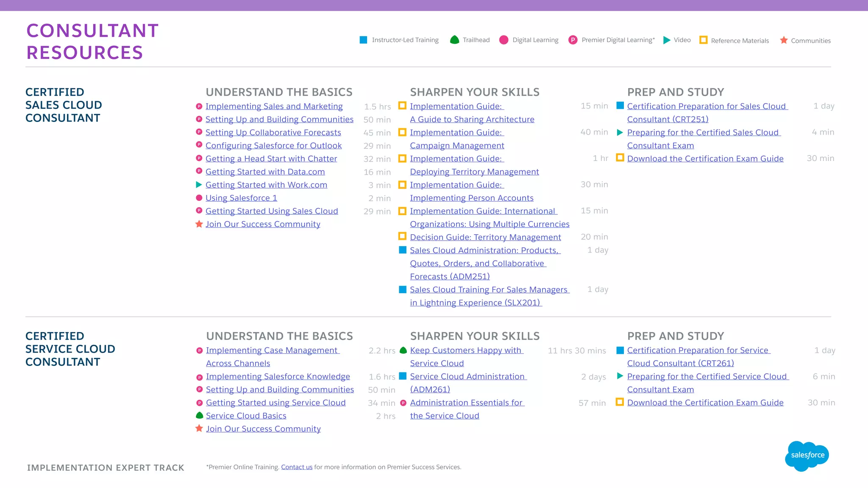Viewport: 868px width, 488px height.
Task: Click the pink Digital Learning legend circle
Action: pos(504,40)
